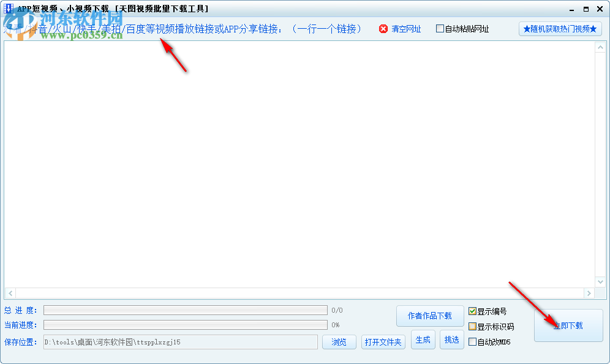Click the 0% current progress value
610x364 pixels.
tap(336, 325)
